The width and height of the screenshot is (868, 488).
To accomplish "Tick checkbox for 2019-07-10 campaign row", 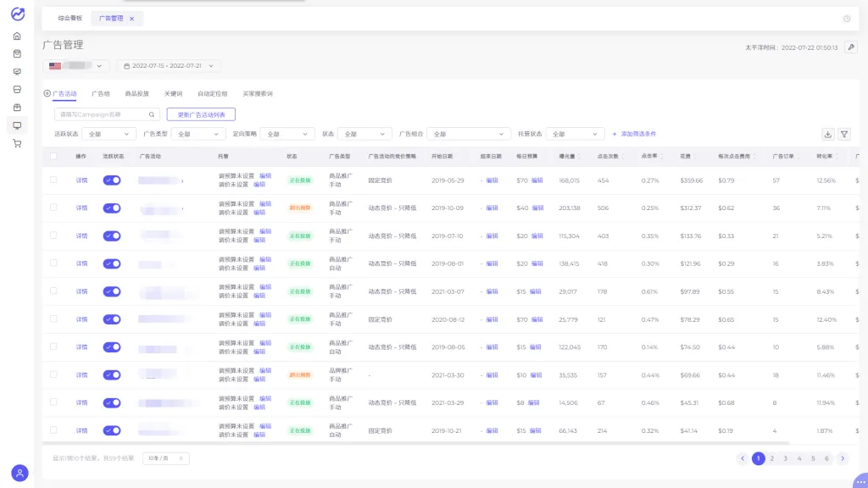I will point(53,236).
